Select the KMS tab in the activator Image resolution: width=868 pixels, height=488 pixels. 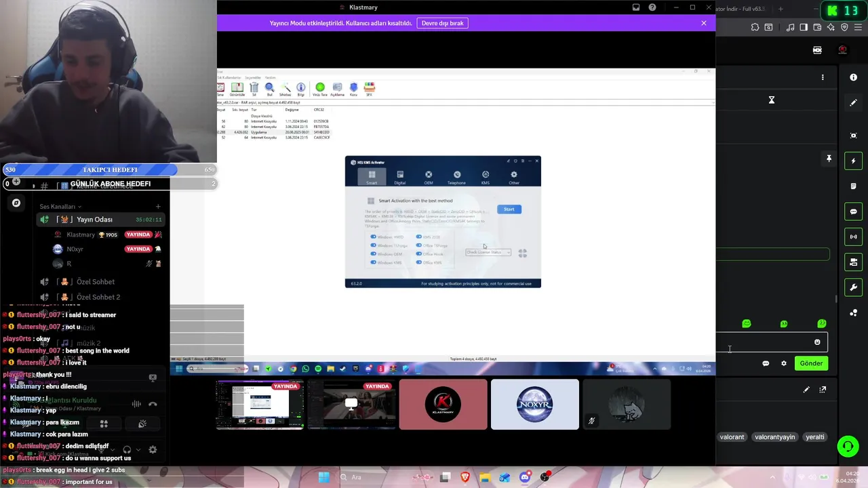coord(486,177)
